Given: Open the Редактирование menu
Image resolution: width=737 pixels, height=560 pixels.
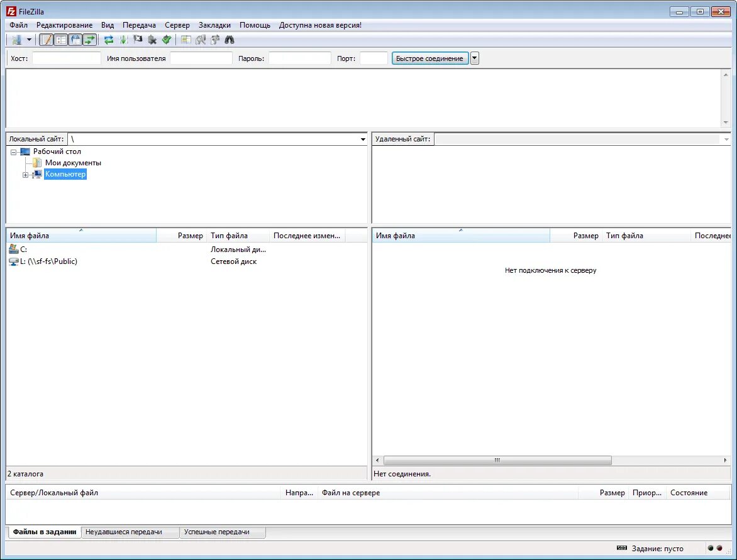Looking at the screenshot, I should 64,25.
